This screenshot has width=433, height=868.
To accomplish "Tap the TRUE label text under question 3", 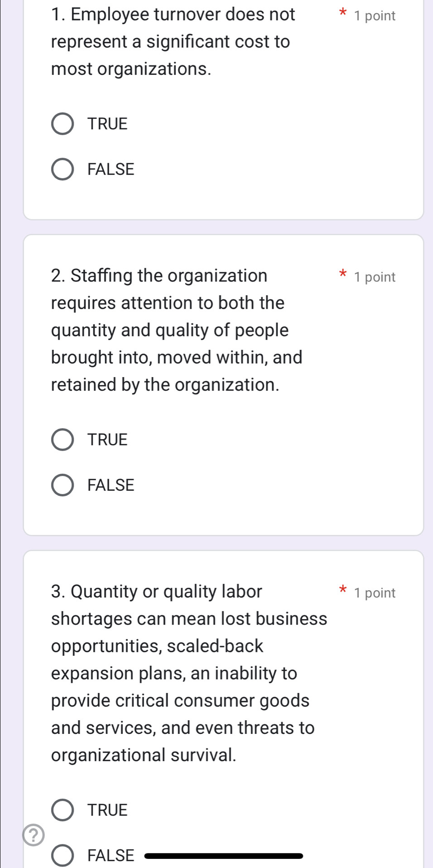I will coord(108,810).
